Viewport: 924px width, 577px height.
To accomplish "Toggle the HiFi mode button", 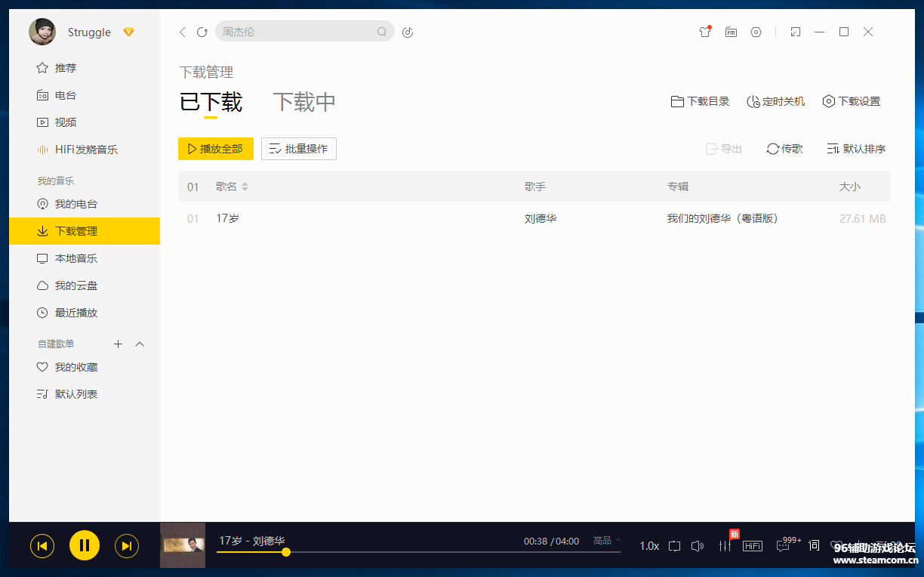I will (x=753, y=545).
